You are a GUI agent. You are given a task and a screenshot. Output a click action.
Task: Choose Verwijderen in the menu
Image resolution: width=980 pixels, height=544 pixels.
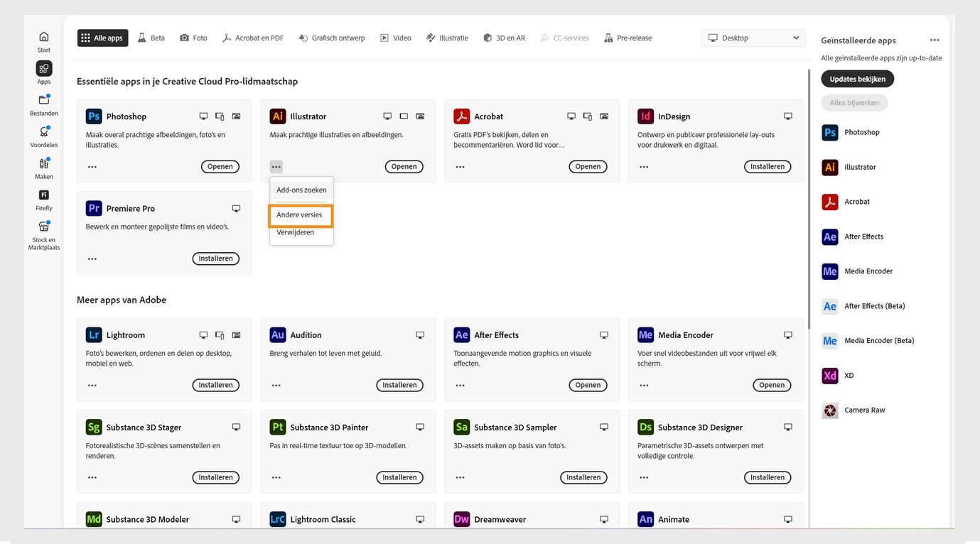point(296,232)
